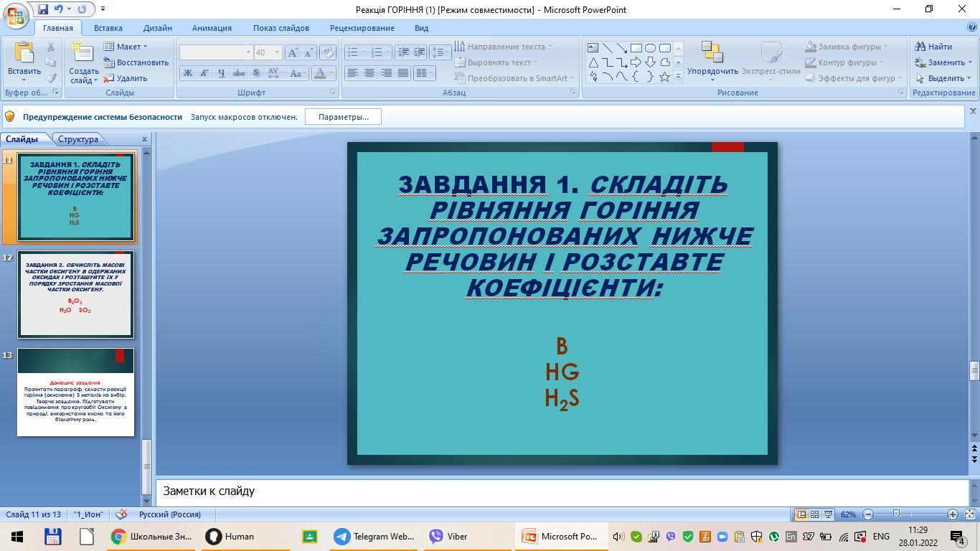This screenshot has width=980, height=551.
Task: Switch to slide sorter view icon
Action: click(x=814, y=514)
